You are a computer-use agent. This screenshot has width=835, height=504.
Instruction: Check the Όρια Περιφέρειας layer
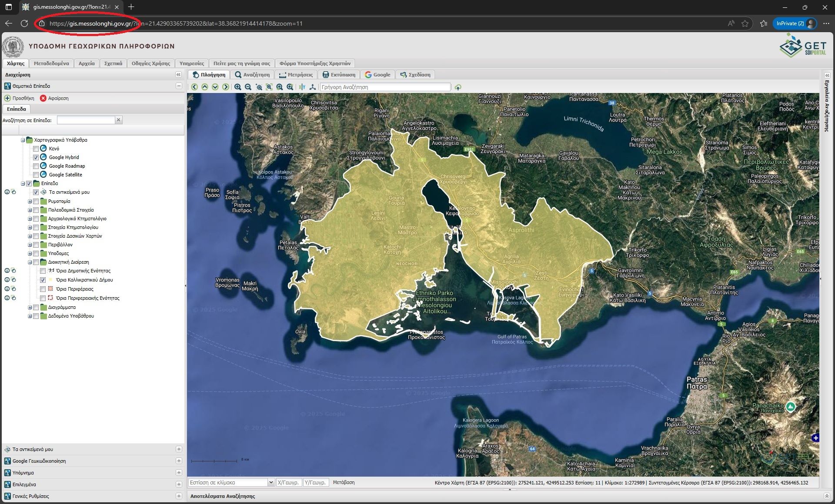(43, 289)
